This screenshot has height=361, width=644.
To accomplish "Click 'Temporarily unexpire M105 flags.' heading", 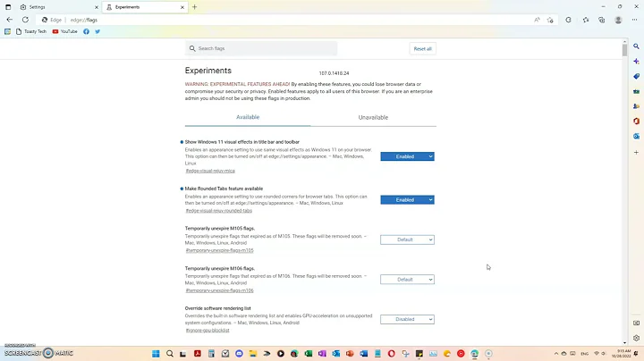I will click(x=220, y=229).
